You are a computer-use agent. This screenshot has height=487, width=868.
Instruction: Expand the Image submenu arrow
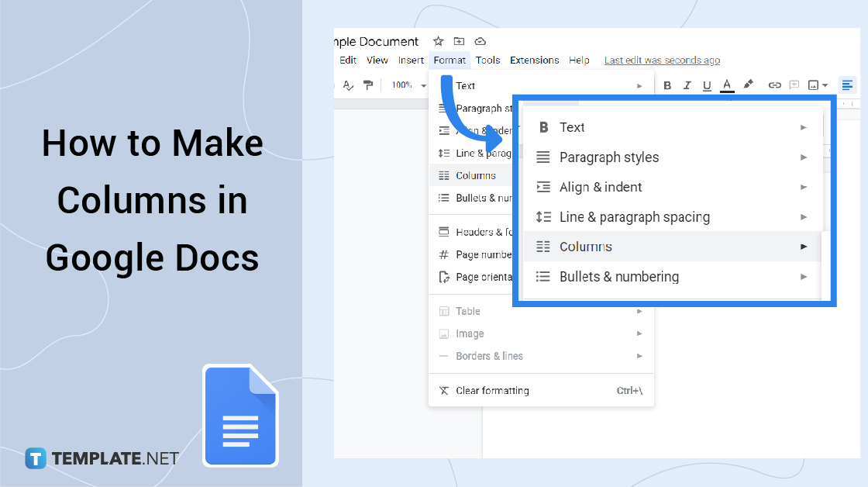[x=639, y=333]
